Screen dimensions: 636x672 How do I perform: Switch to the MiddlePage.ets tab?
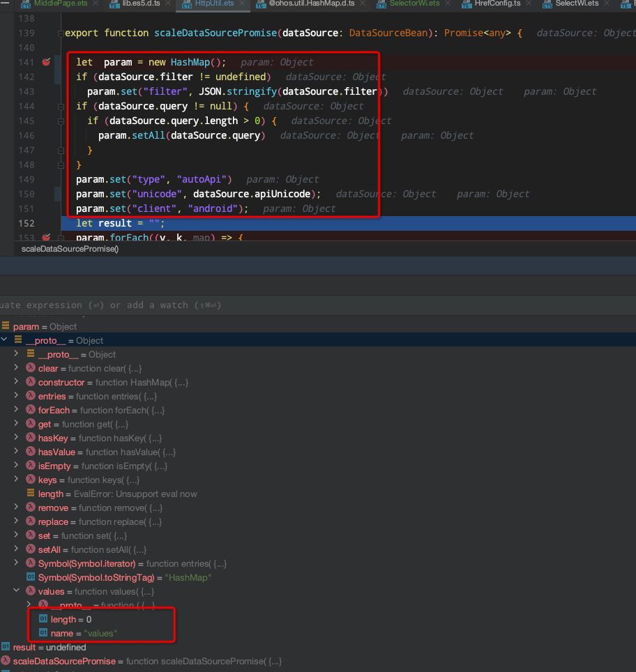(61, 3)
